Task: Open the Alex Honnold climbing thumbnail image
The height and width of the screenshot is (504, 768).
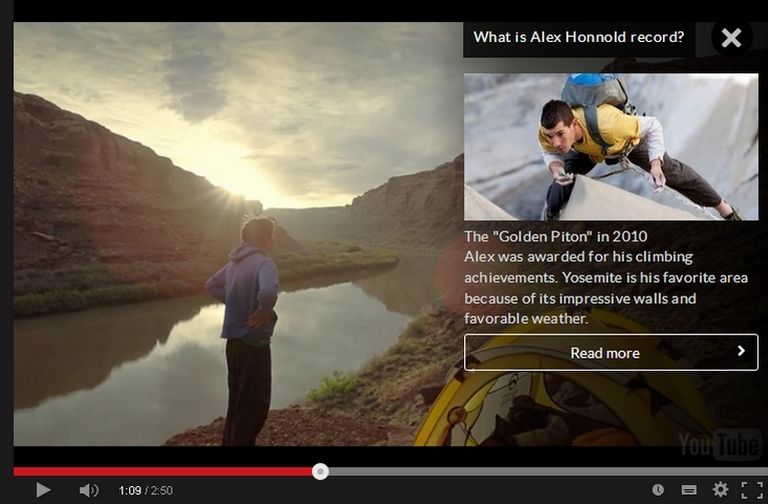Action: pyautogui.click(x=611, y=146)
